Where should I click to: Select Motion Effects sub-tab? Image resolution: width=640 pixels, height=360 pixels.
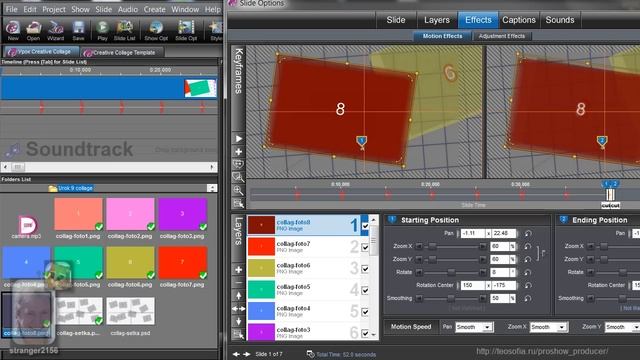[x=442, y=36]
